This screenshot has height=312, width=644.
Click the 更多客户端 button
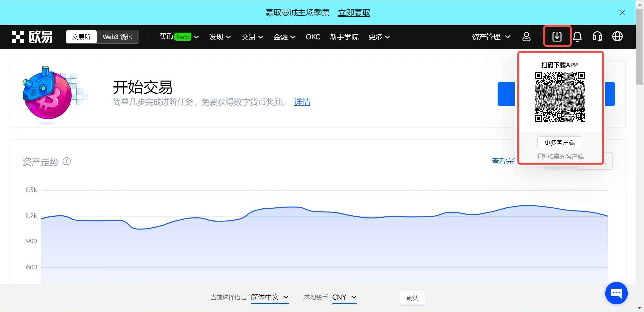[559, 142]
